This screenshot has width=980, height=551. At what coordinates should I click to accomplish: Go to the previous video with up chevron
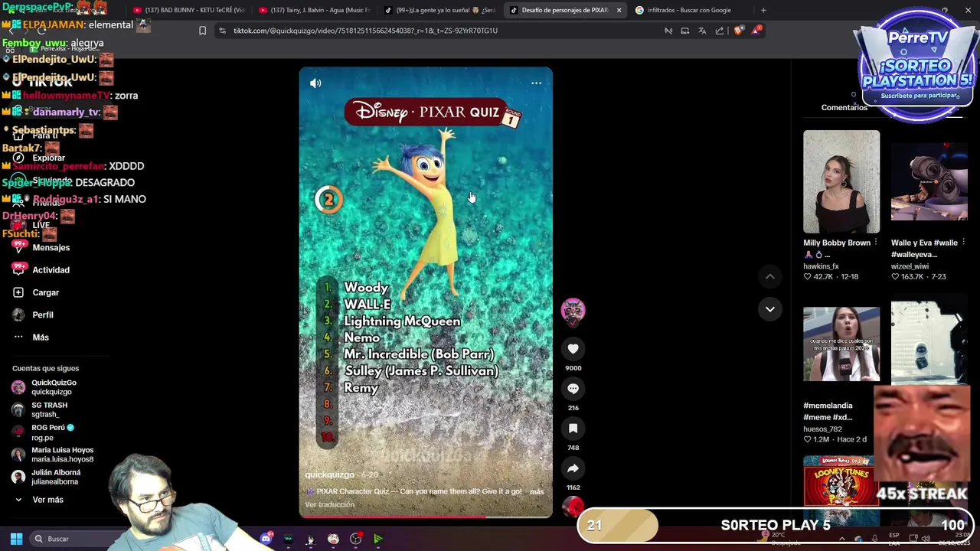[769, 276]
